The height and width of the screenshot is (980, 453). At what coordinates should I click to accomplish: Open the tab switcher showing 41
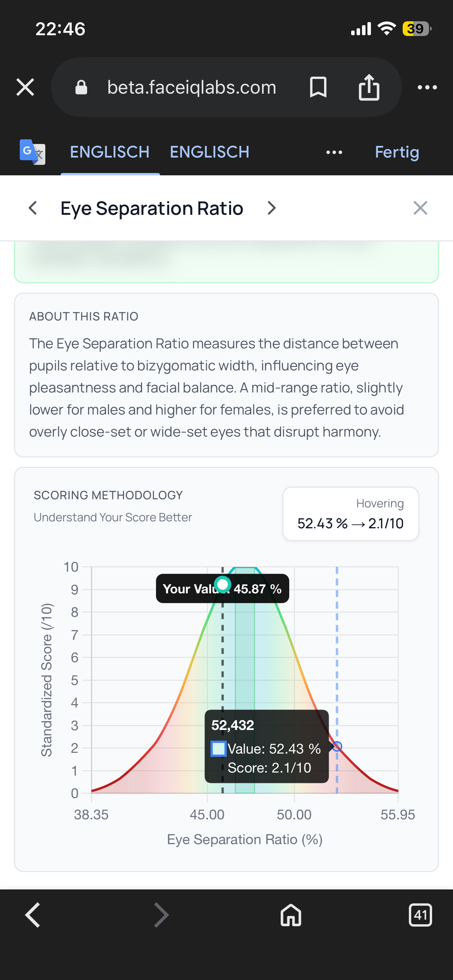pos(420,915)
